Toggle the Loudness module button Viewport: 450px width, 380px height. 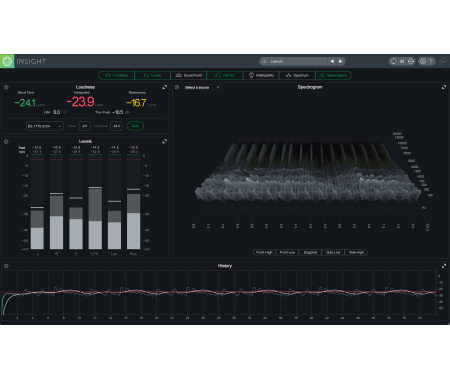(117, 75)
